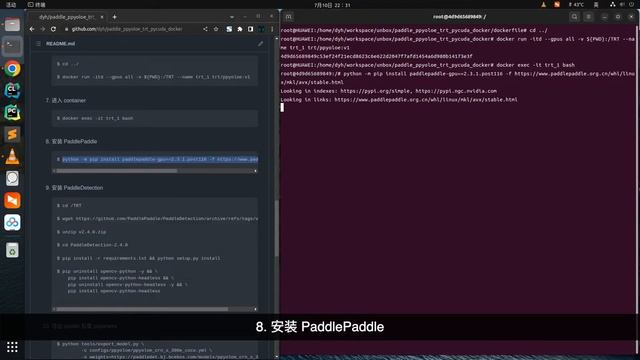The height and width of the screenshot is (360, 640).
Task: Open the Chrome extensions puzzle icon
Action: pyautogui.click(x=240, y=29)
